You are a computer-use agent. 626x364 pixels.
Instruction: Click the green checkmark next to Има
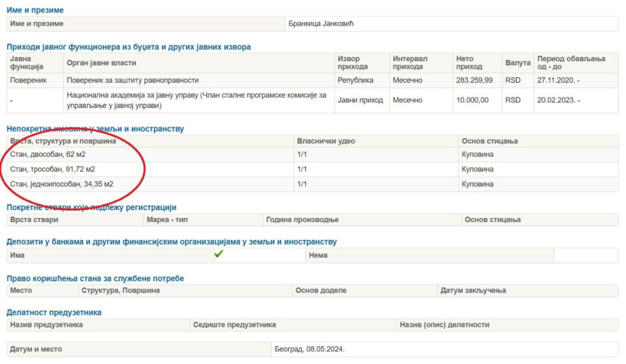point(219,255)
